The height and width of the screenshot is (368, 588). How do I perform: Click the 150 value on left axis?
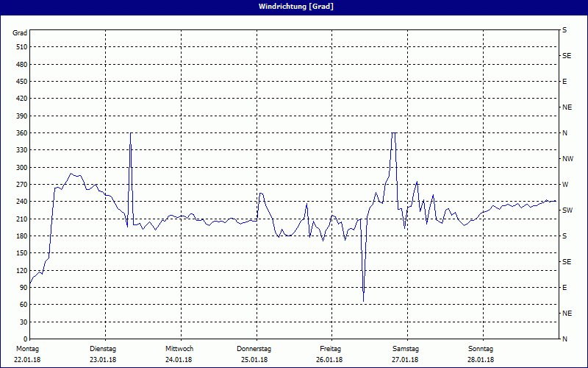21,253
